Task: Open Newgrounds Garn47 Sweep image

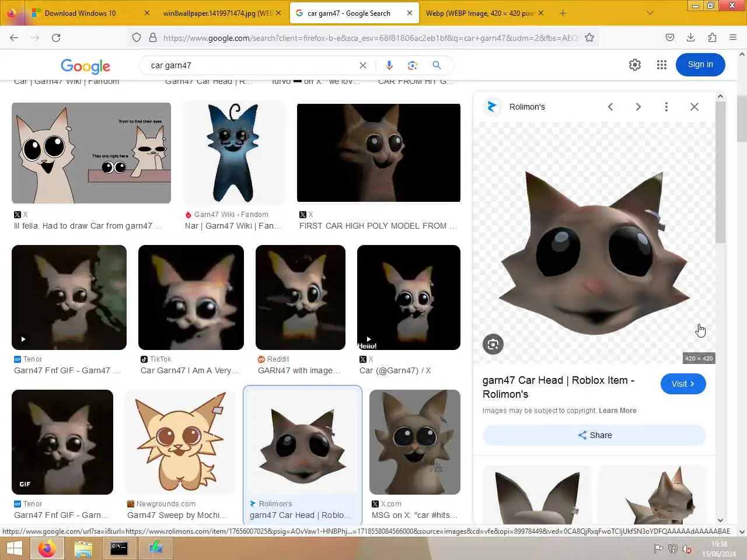Action: [x=180, y=442]
